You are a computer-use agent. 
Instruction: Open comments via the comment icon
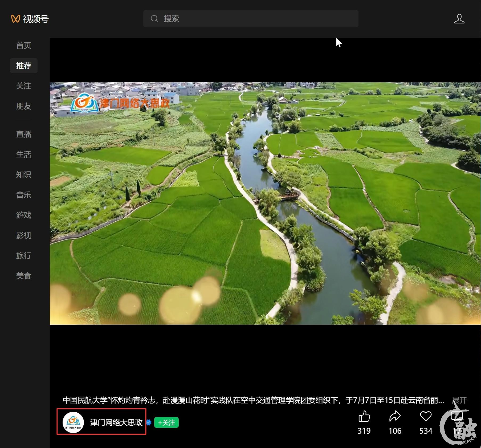[456, 416]
